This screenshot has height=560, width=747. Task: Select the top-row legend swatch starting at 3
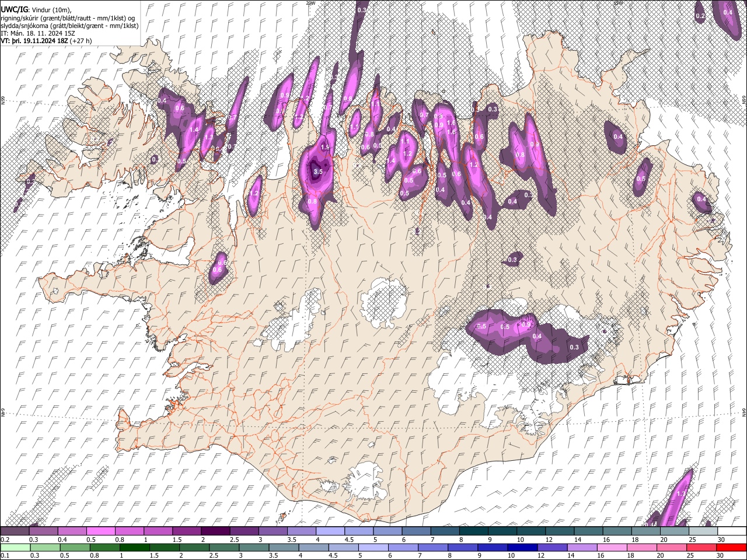(273, 531)
